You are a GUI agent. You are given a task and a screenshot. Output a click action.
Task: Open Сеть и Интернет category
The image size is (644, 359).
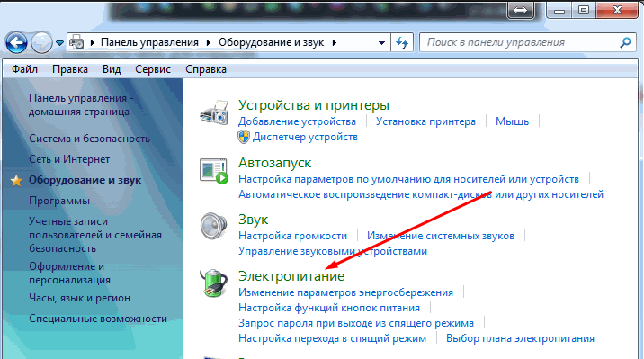pyautogui.click(x=69, y=159)
